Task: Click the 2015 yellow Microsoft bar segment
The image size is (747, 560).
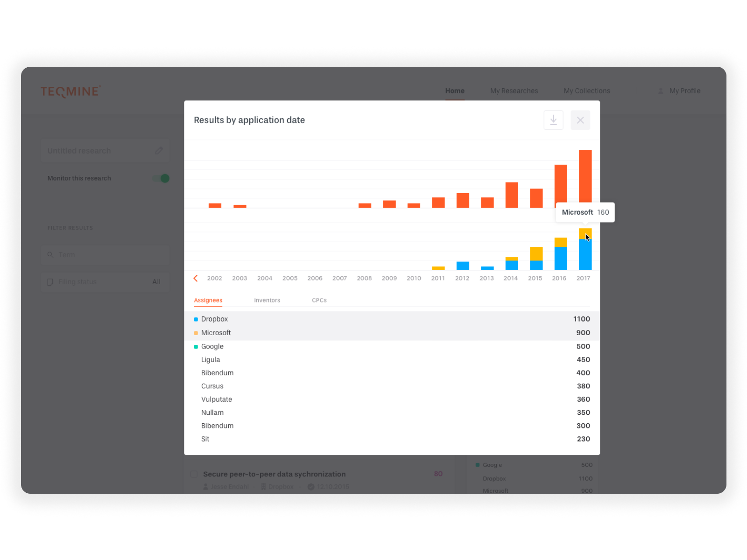Action: [536, 254]
